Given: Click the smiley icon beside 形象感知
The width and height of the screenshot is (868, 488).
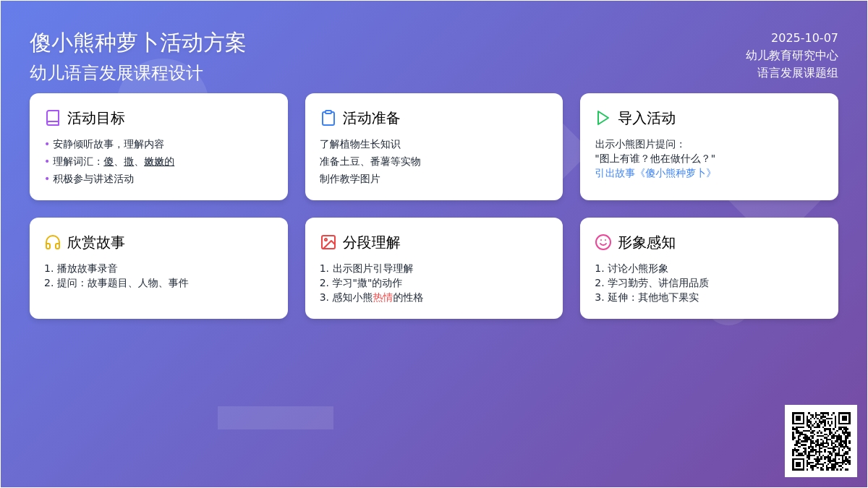Looking at the screenshot, I should pos(603,242).
